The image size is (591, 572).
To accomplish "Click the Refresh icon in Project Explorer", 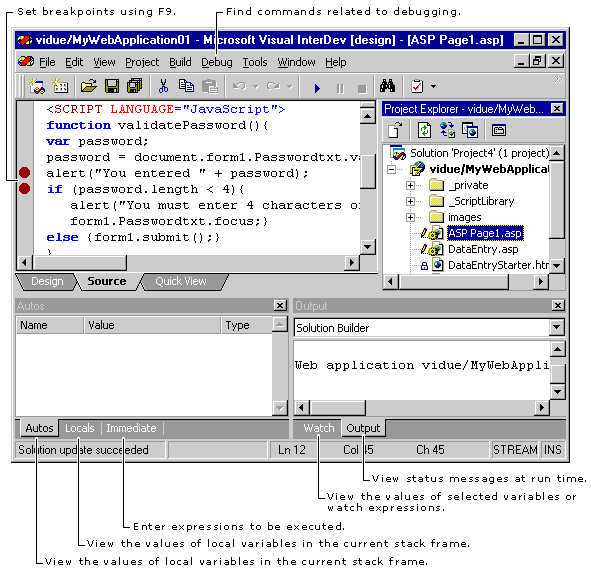I will [x=424, y=130].
